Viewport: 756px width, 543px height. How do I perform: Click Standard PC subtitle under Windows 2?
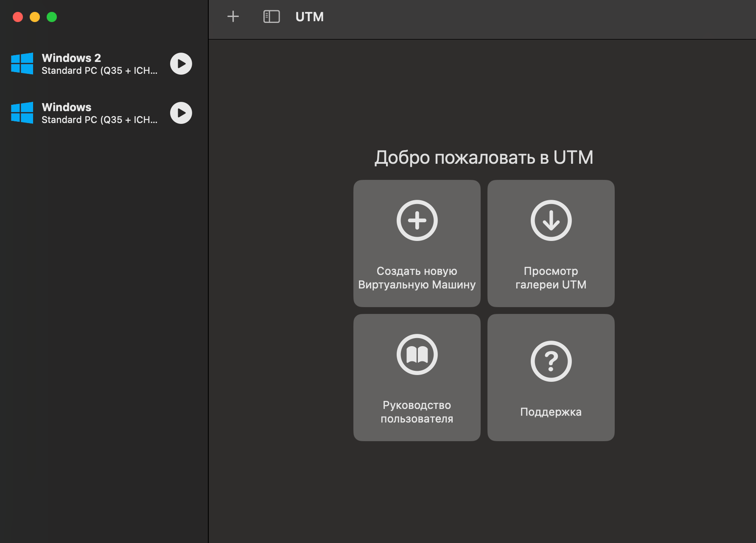(99, 71)
